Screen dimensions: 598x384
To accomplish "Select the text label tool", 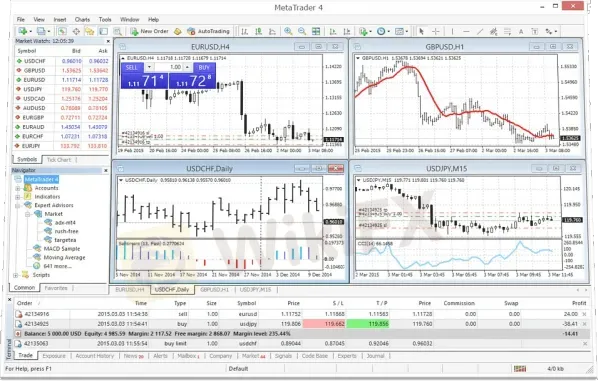I will tap(535, 32).
